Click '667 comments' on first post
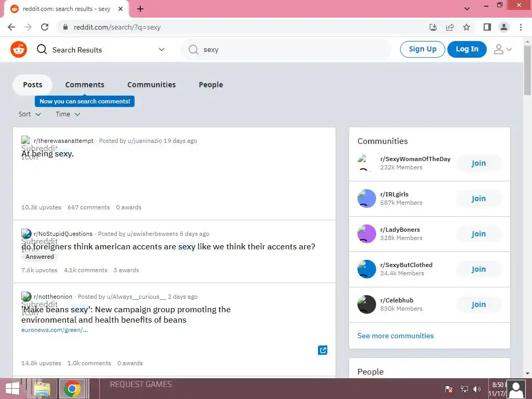The image size is (532, 399). point(88,207)
